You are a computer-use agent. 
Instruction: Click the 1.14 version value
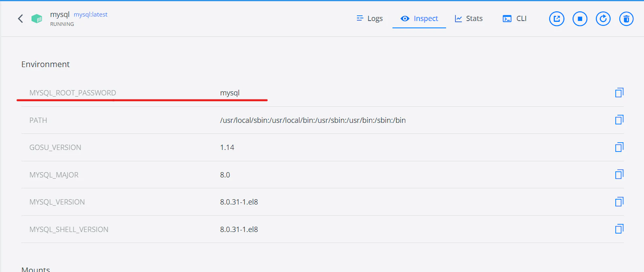pos(227,148)
